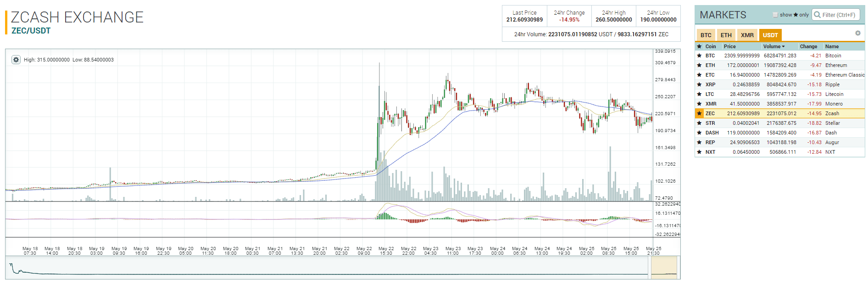This screenshot has width=868, height=285.
Task: Open the Ethereum Classic market row
Action: [779, 75]
